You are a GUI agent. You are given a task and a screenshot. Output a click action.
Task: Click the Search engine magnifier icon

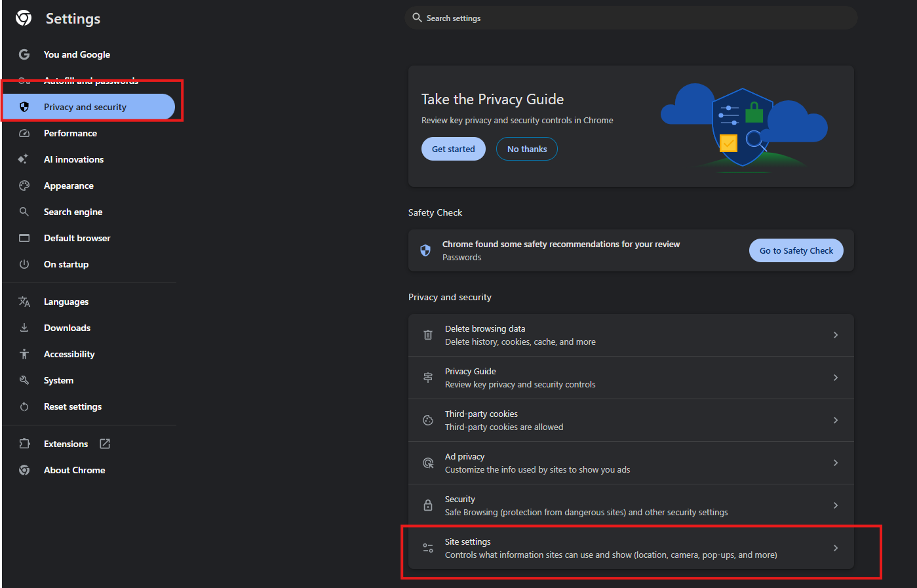coord(24,212)
